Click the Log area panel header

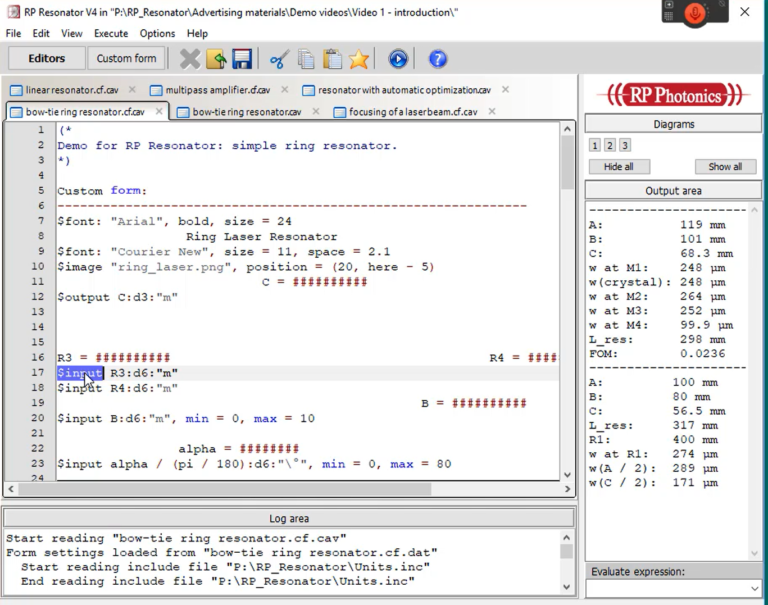click(289, 518)
